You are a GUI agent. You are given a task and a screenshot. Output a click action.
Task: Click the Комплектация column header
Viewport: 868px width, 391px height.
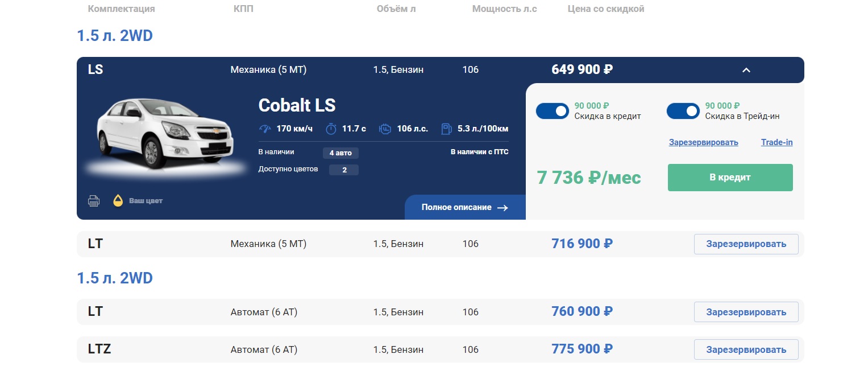pyautogui.click(x=122, y=9)
